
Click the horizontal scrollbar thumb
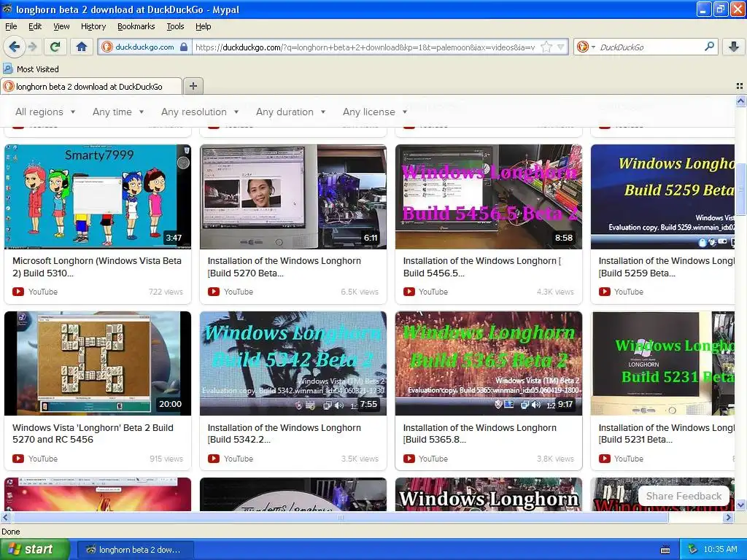pos(340,517)
